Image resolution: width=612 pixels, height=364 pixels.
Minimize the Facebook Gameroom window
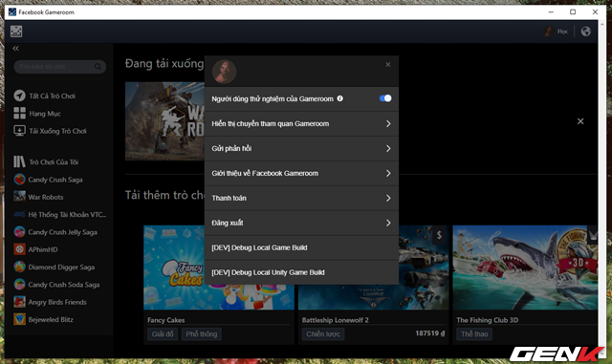(x=551, y=12)
